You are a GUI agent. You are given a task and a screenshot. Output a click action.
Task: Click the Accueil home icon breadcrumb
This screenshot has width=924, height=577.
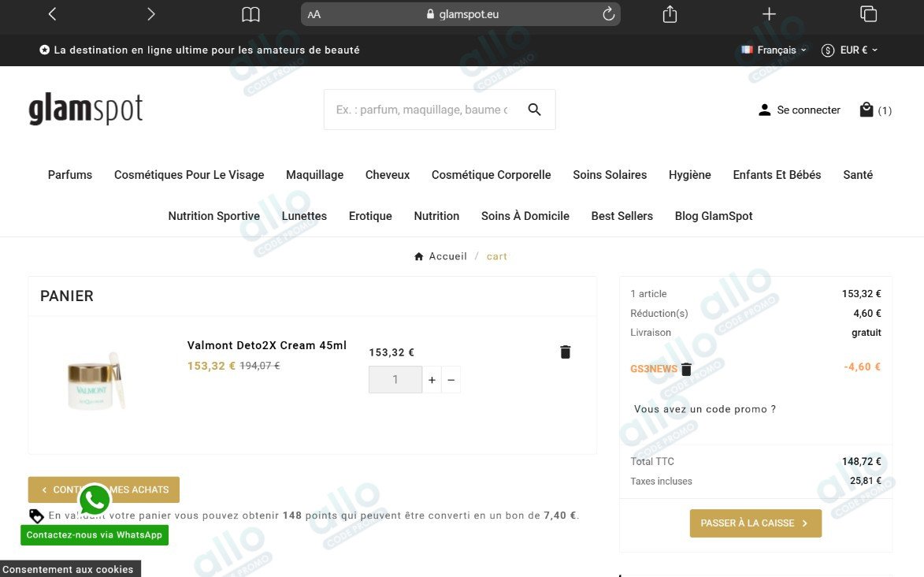pyautogui.click(x=418, y=256)
